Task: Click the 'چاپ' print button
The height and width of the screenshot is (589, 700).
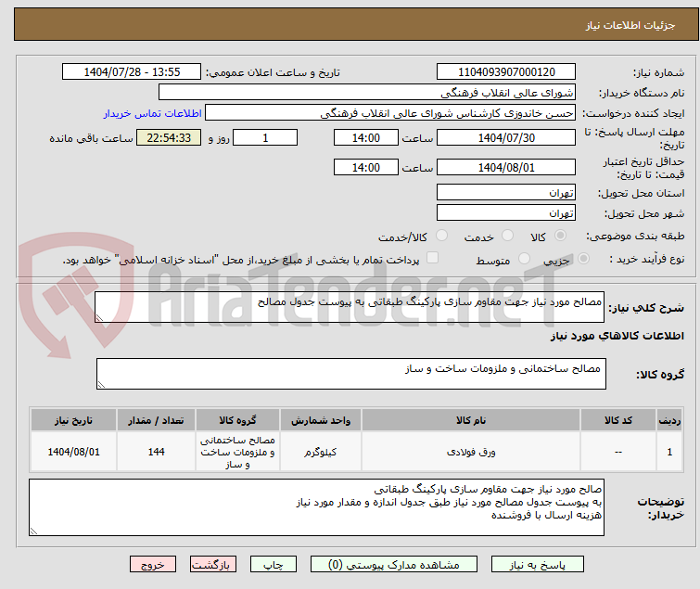Action: coord(274,565)
